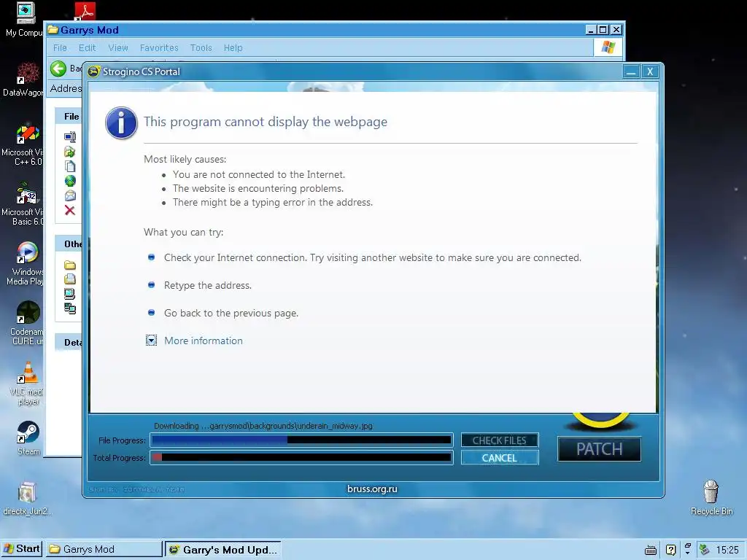The width and height of the screenshot is (747, 560).
Task: Click the File Progress bar
Action: pyautogui.click(x=301, y=440)
